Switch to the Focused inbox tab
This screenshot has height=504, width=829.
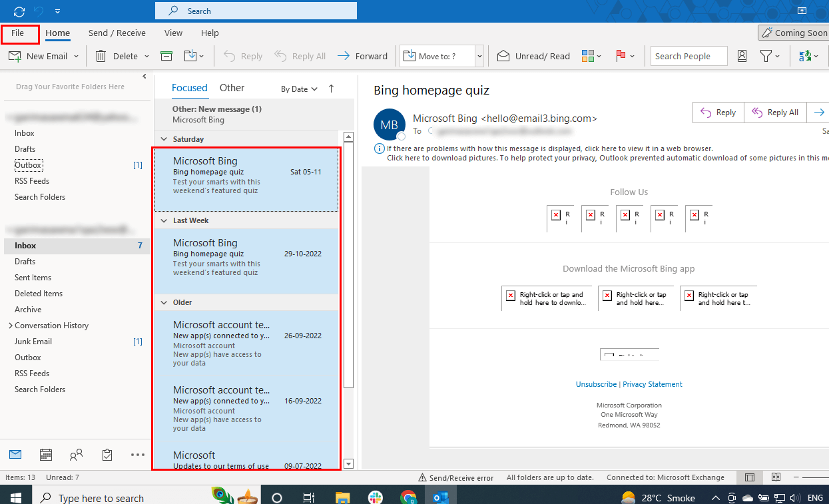tap(190, 88)
